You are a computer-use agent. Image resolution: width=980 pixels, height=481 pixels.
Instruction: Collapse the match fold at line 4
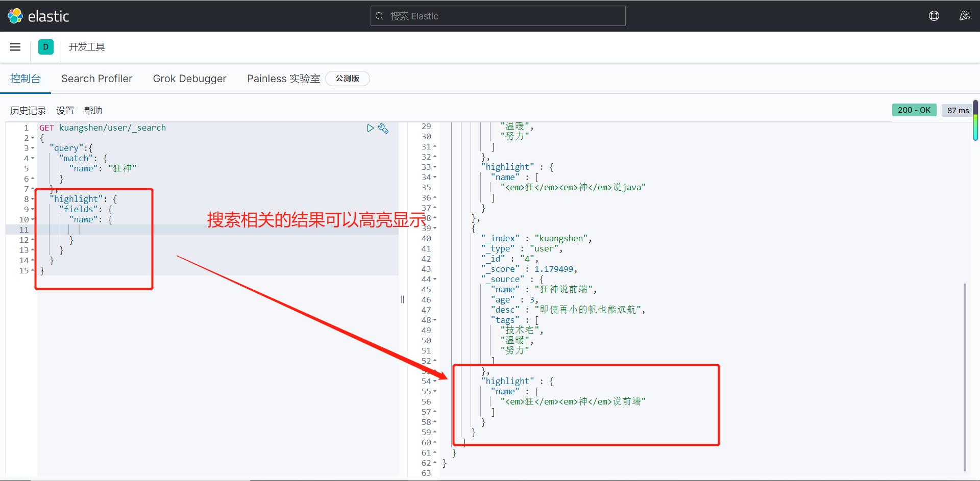[33, 159]
